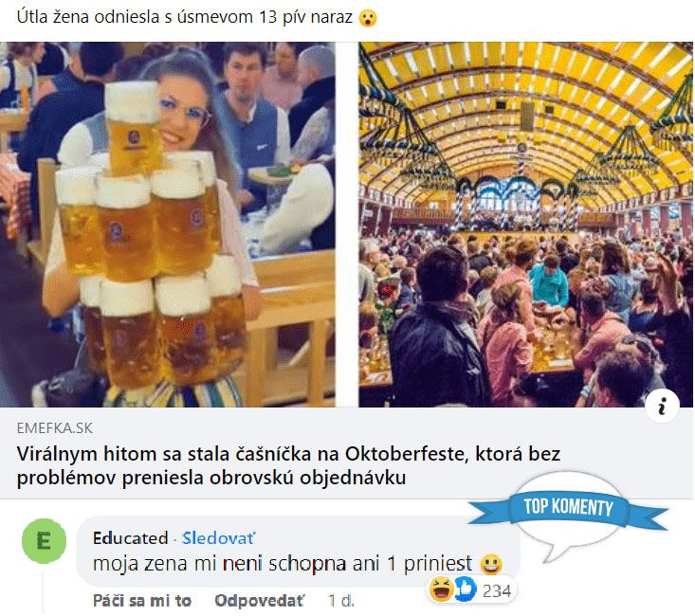This screenshot has width=695, height=616.
Task: Follow Educated via Sledovať link
Action: click(x=218, y=538)
